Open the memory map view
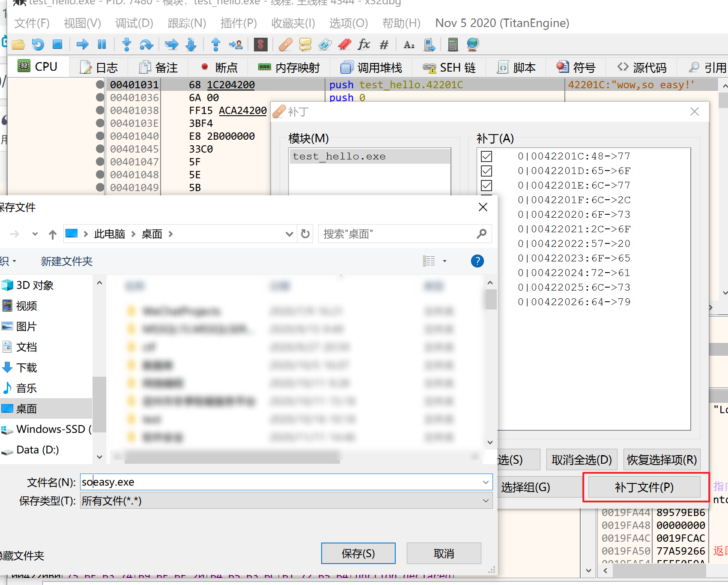Screen dimensions: 728x585 [x=289, y=67]
